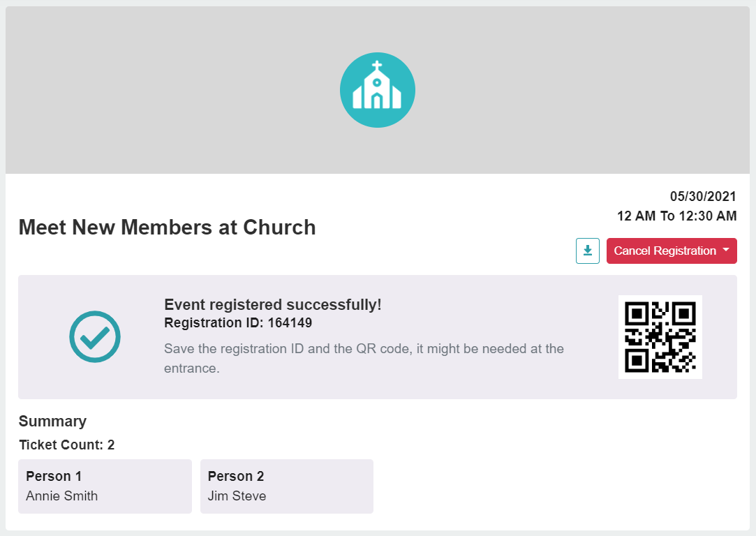Click the event title Meet New Members at Church

pos(168,227)
